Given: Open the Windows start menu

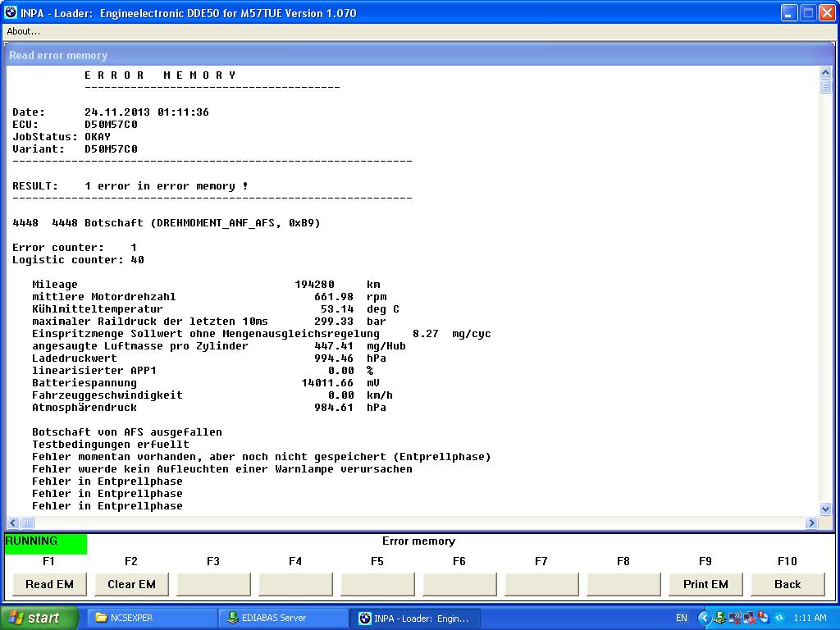Looking at the screenshot, I should (x=39, y=618).
